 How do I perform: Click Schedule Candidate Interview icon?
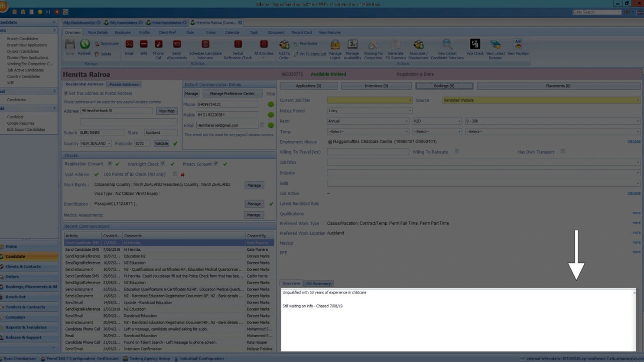pos(205,45)
